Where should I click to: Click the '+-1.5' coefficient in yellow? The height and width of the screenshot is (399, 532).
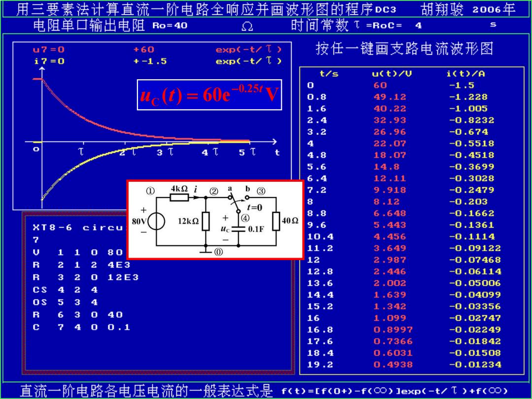[150, 62]
